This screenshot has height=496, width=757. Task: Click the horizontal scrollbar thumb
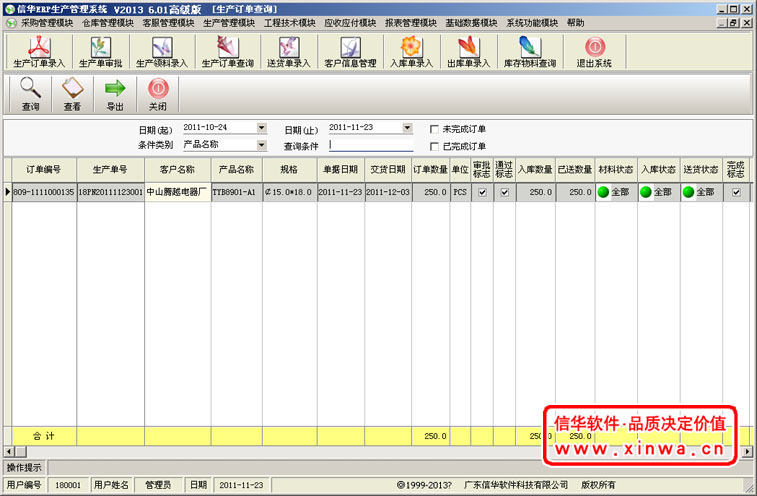(20, 452)
